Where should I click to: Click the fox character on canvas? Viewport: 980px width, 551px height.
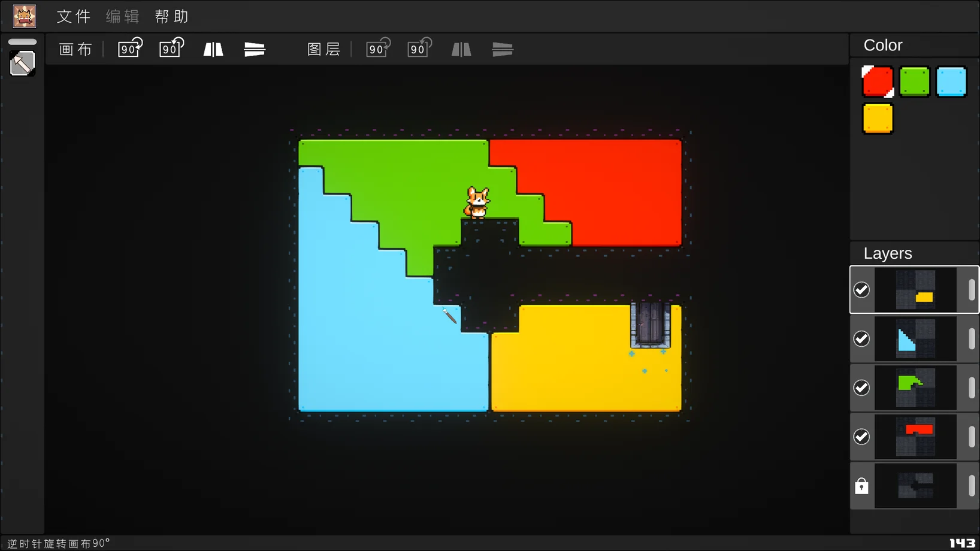tap(477, 202)
